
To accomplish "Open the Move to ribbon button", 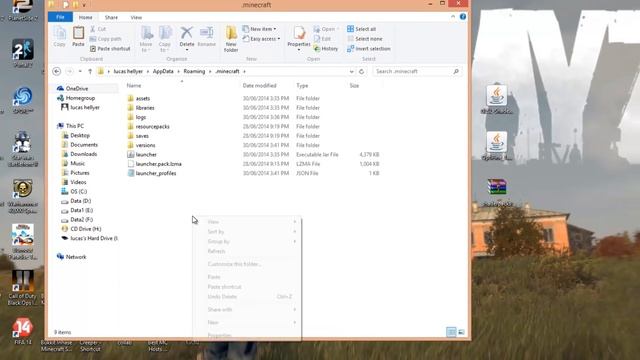I will (146, 39).
